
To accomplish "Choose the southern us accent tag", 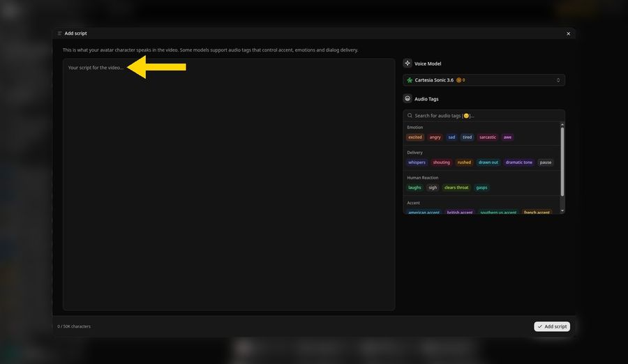I will (x=498, y=212).
